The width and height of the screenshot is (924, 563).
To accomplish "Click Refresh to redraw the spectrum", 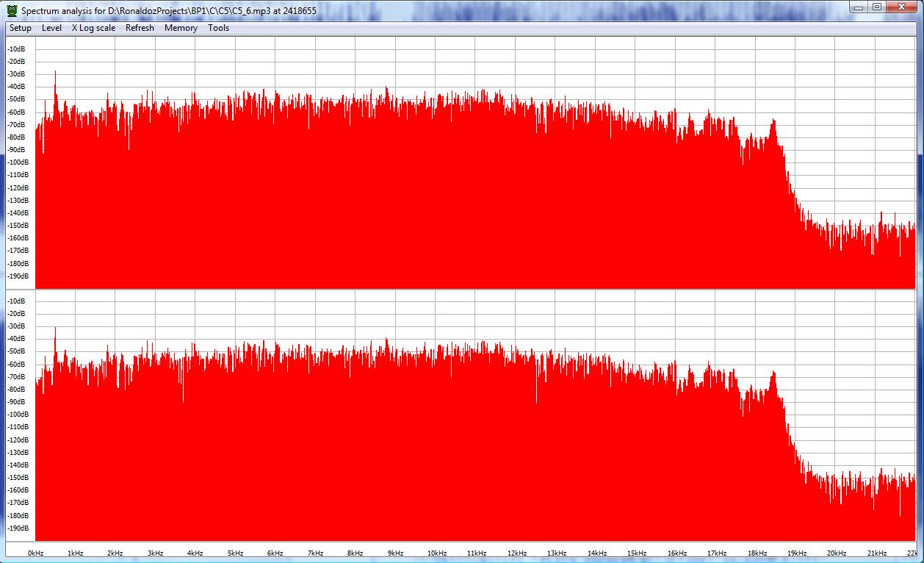I will [140, 28].
